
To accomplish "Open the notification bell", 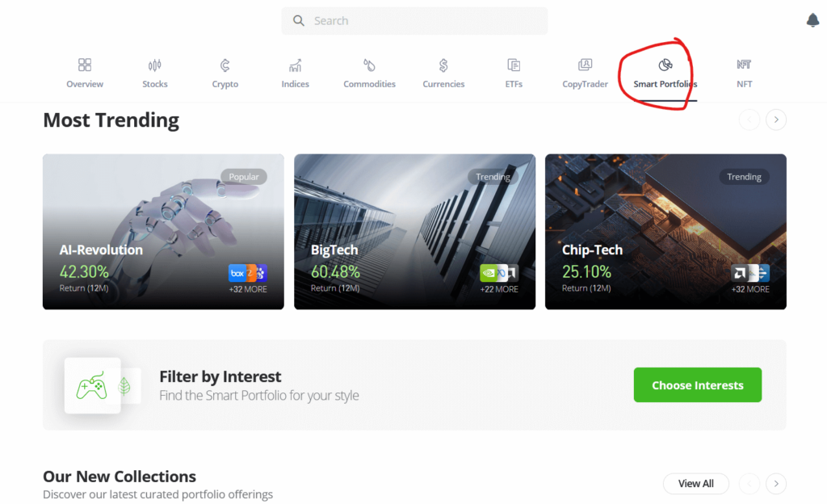I will point(812,20).
